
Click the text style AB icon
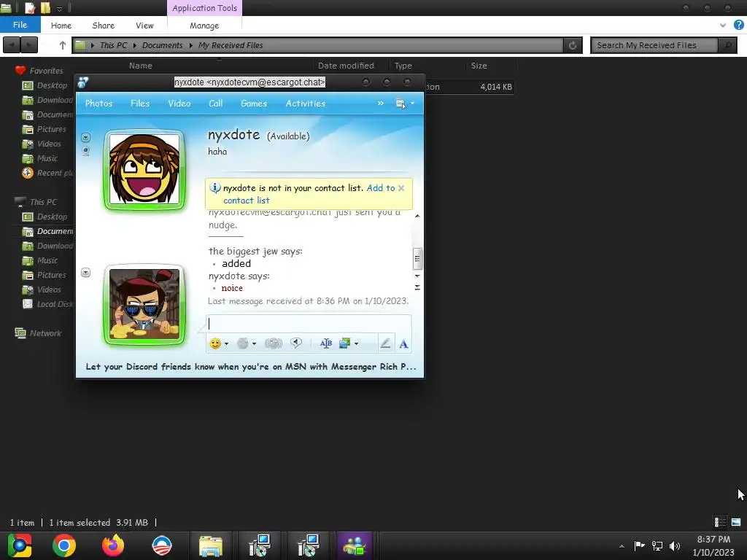[326, 343]
